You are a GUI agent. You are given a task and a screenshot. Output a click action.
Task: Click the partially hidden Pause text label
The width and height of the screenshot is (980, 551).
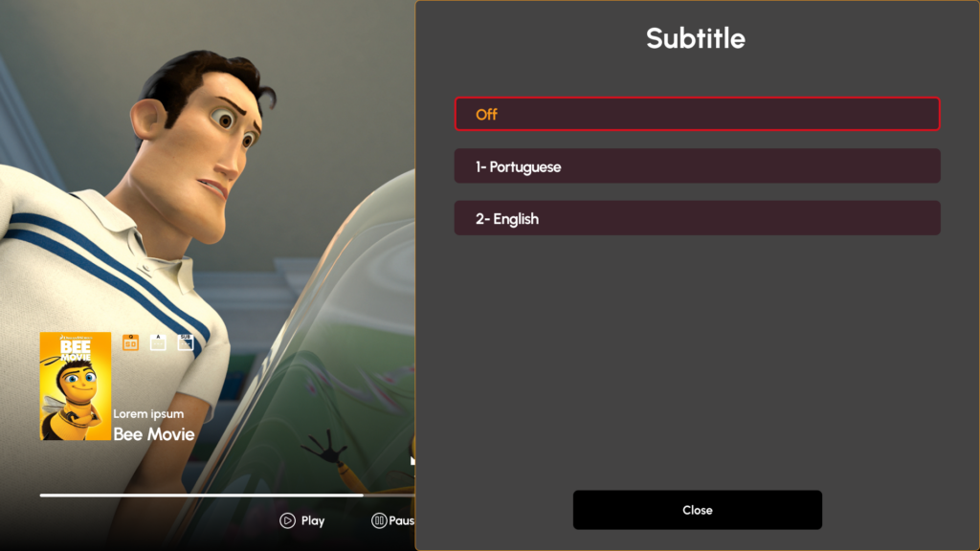coord(401,520)
